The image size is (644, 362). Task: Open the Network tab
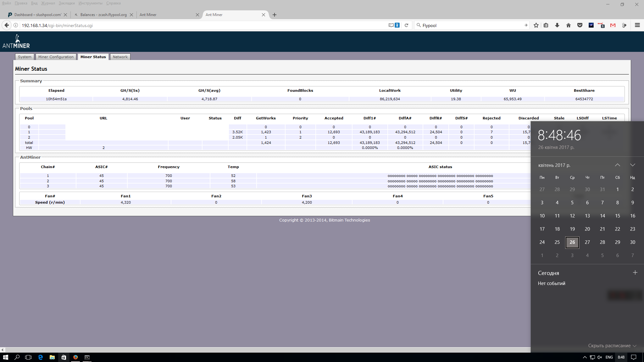coord(120,57)
